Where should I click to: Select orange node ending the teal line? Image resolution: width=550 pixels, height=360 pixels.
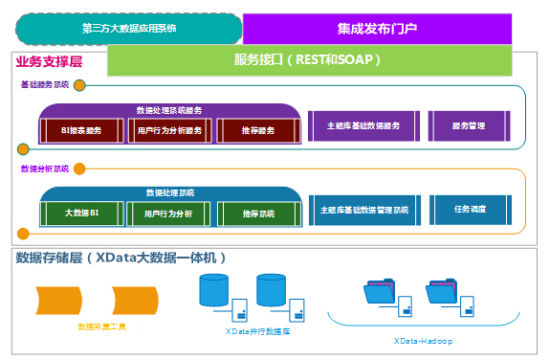(x=23, y=149)
